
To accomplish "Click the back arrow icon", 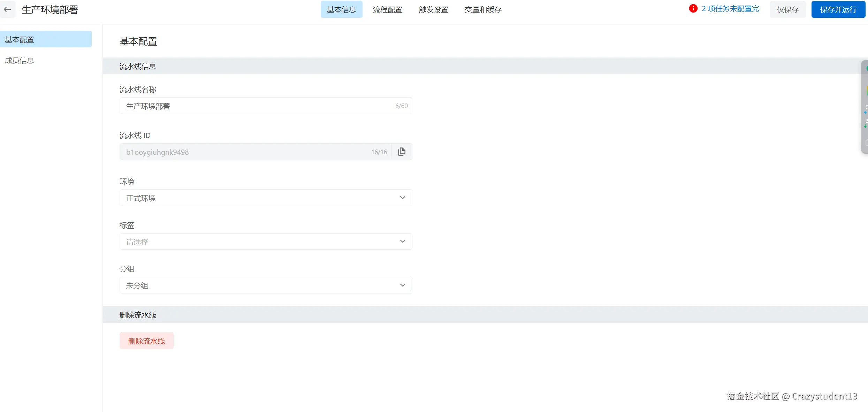I will click(7, 9).
